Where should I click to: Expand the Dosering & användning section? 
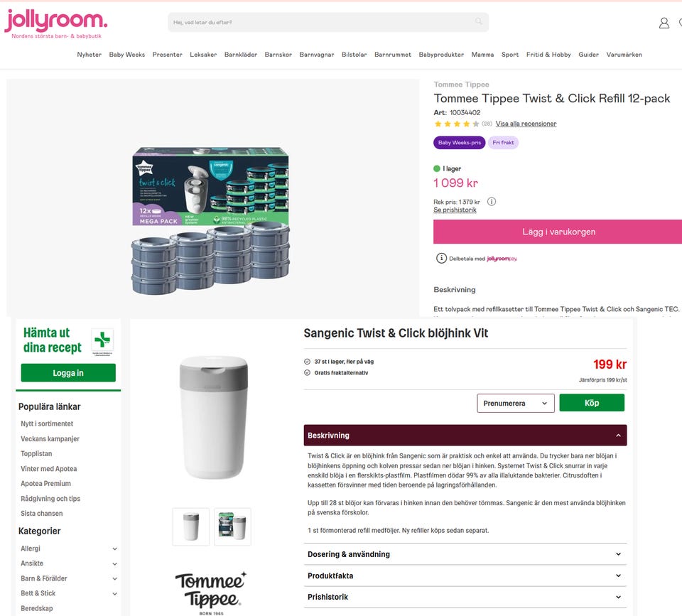465,554
